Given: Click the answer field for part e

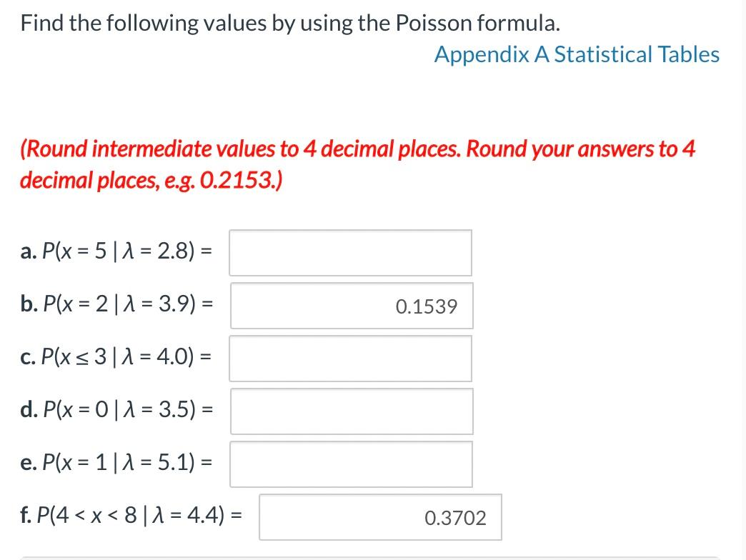Looking at the screenshot, I should tap(350, 464).
